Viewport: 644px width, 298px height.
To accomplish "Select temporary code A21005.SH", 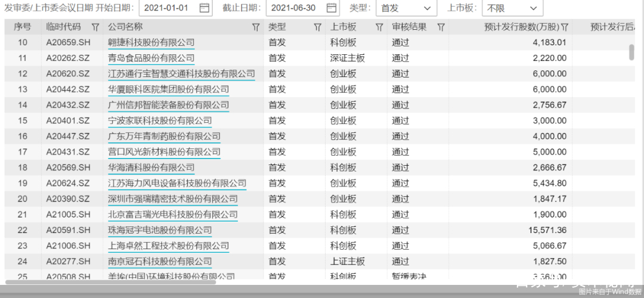I will [68, 215].
